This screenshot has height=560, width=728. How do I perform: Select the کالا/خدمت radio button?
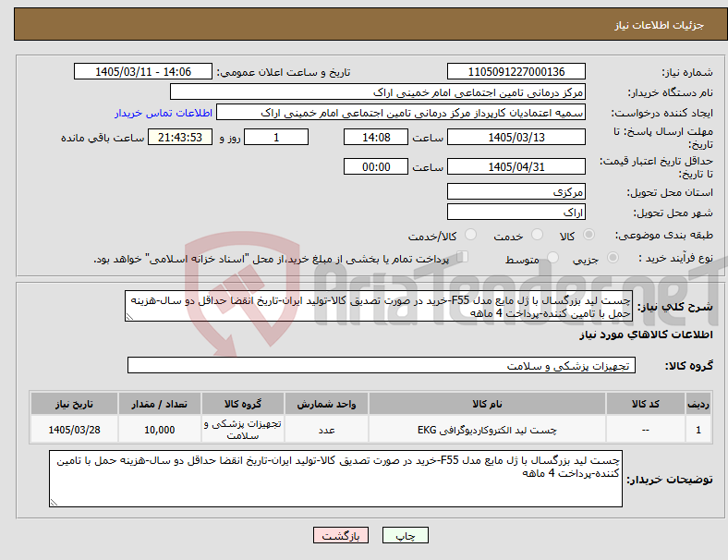471,235
